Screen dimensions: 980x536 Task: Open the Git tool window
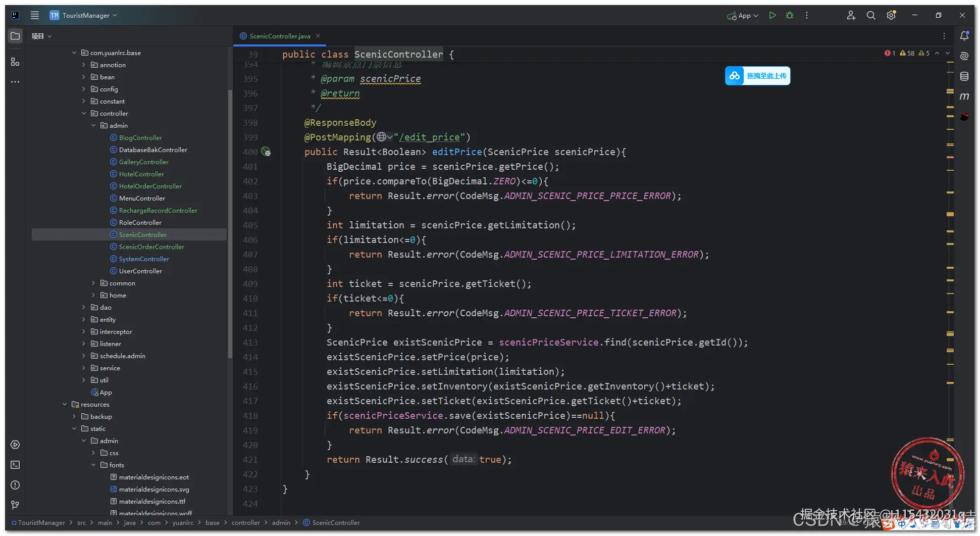(x=15, y=505)
